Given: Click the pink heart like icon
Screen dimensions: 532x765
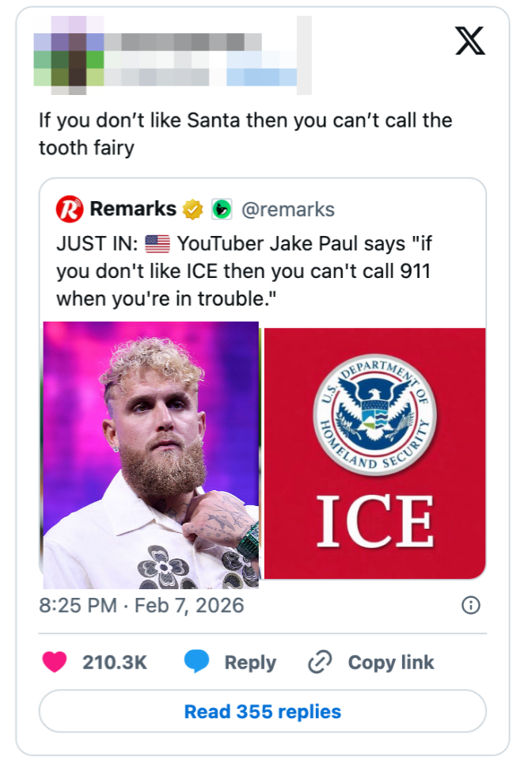Looking at the screenshot, I should tap(55, 662).
